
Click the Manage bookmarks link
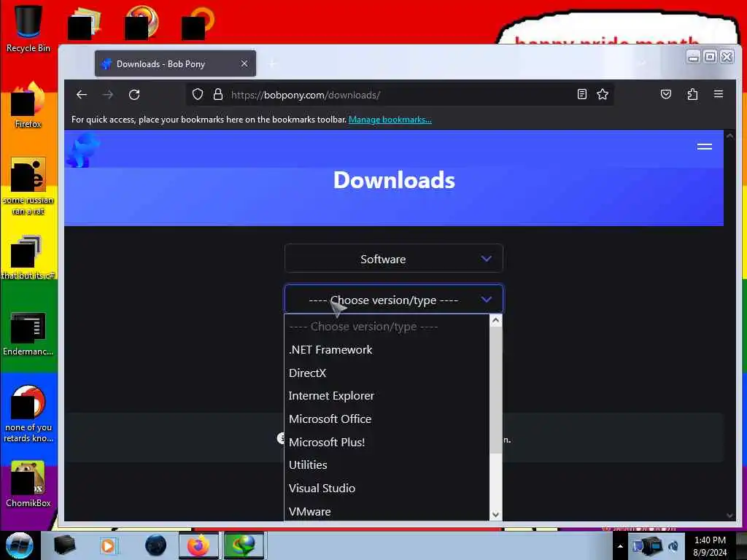[390, 120]
